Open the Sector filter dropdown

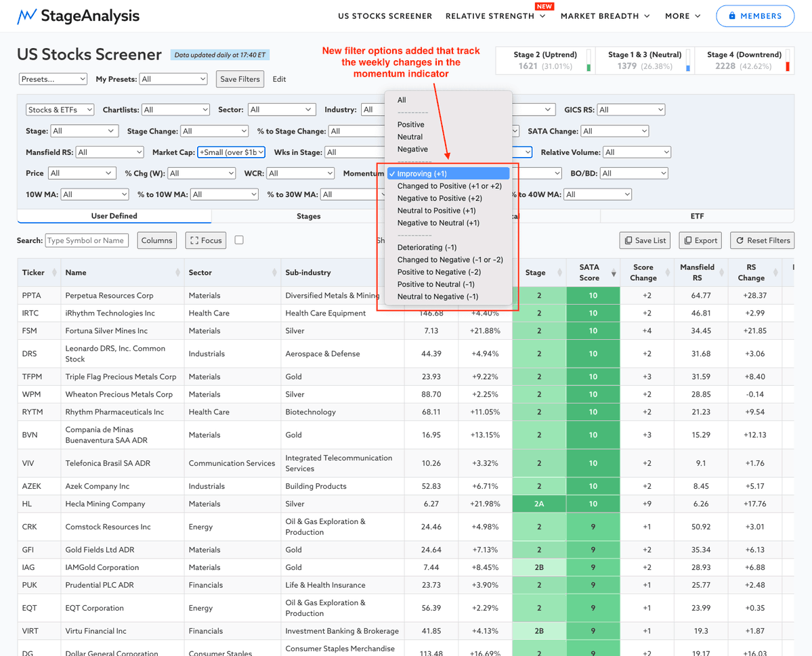coord(282,110)
